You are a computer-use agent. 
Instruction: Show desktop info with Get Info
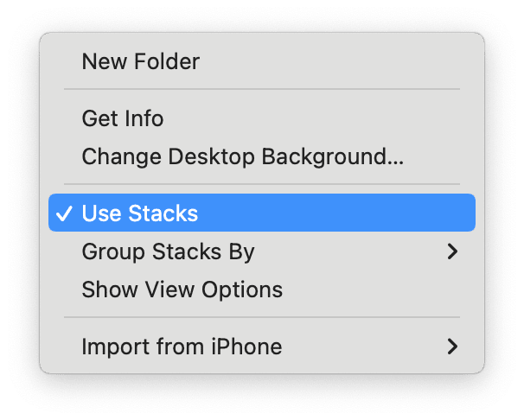point(122,118)
